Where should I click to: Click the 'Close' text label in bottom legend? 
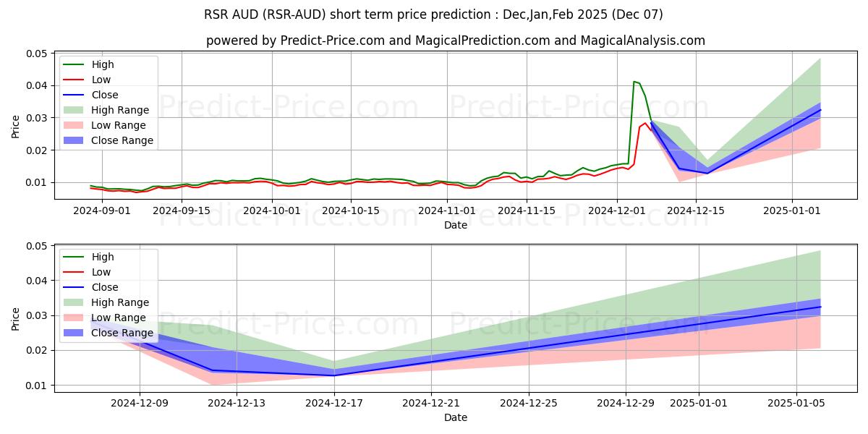point(104,287)
